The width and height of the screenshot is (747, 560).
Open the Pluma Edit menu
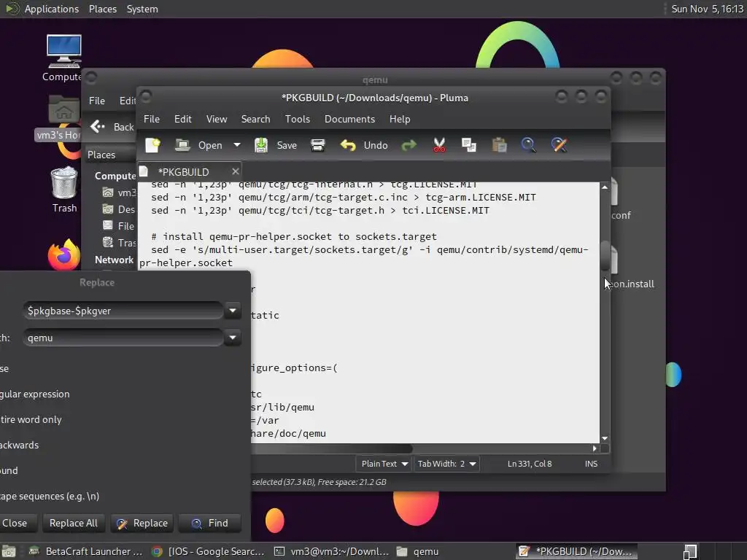pos(182,119)
